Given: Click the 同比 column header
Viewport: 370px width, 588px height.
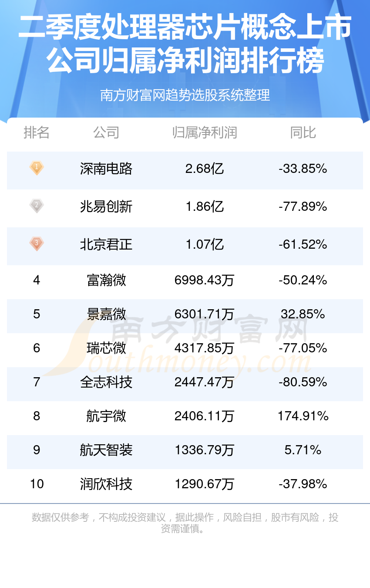Looking at the screenshot, I should 303,132.
